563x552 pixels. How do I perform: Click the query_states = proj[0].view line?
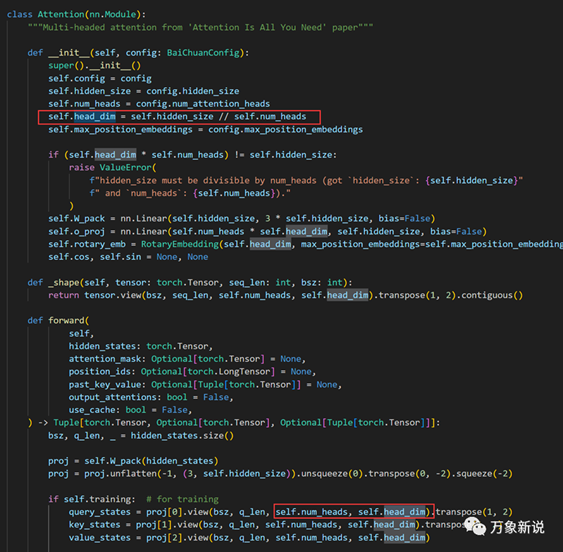291,512
